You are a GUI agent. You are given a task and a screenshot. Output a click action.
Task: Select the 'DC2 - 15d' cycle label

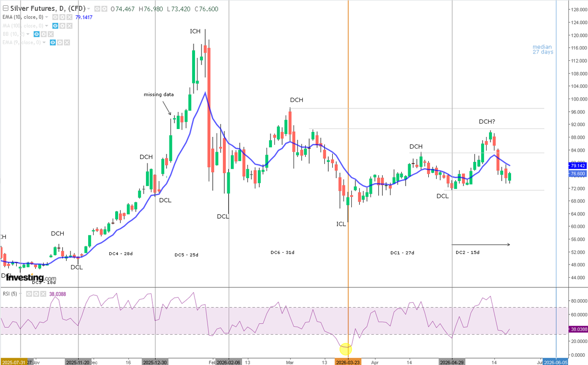tap(467, 252)
